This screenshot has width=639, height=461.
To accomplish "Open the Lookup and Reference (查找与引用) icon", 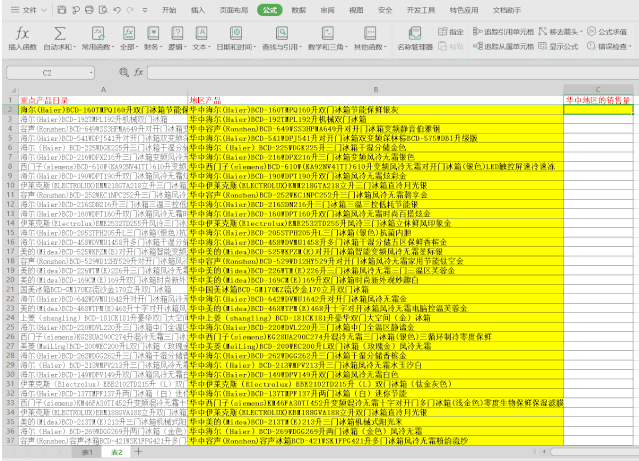I will point(282,33).
